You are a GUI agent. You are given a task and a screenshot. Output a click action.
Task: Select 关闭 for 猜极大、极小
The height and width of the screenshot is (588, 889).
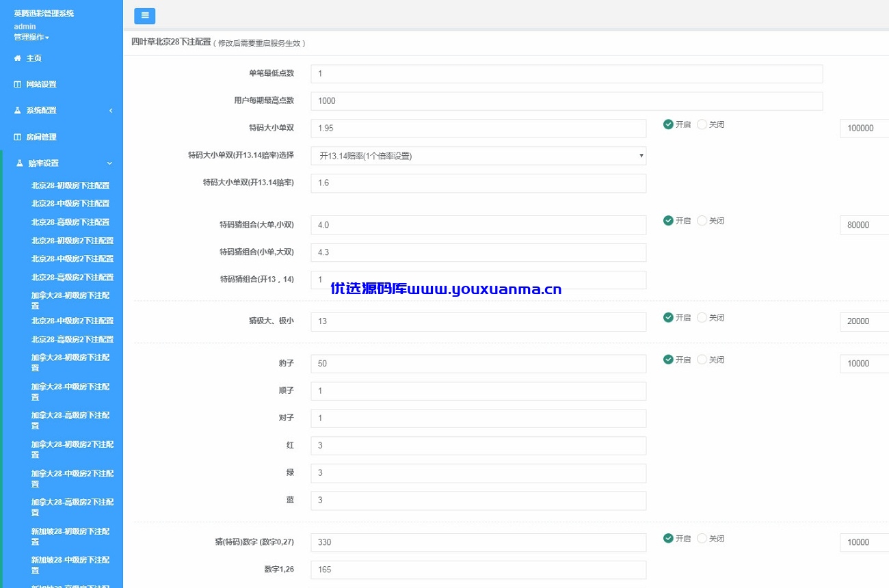coord(702,317)
